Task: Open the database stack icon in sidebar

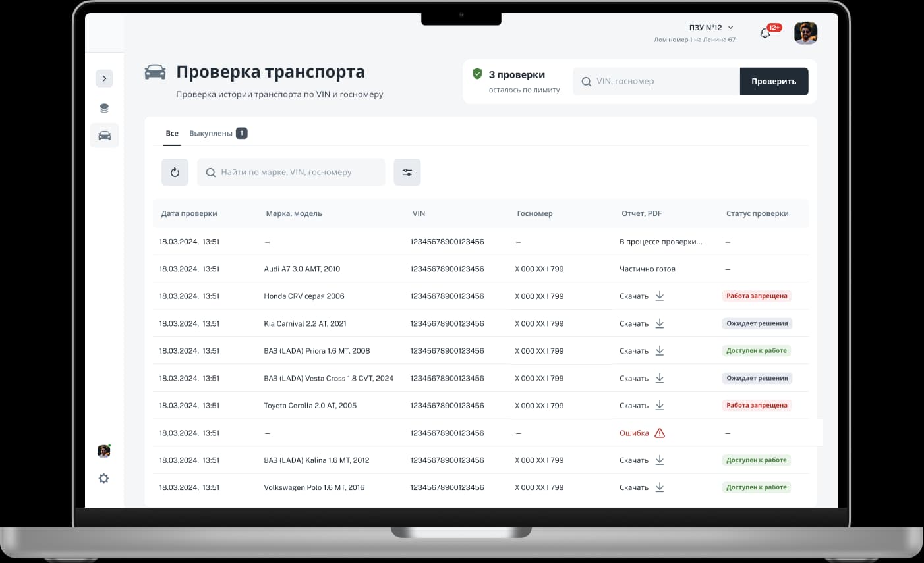Action: pyautogui.click(x=104, y=109)
